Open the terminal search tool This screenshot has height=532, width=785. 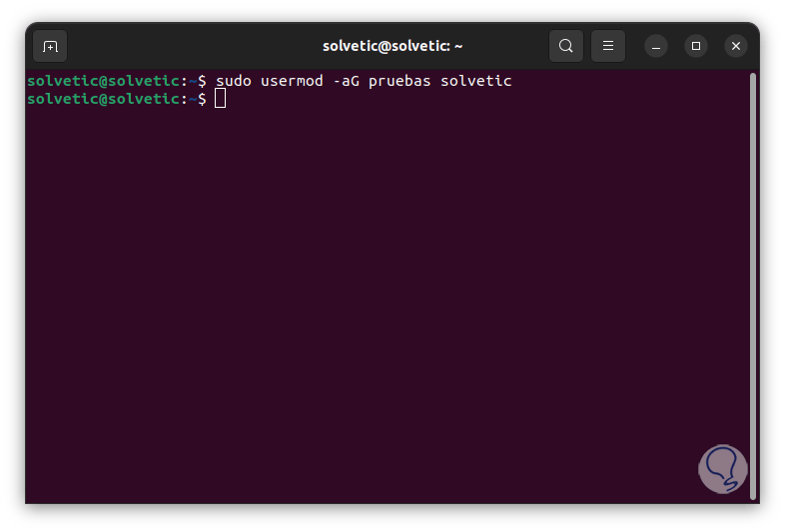pyautogui.click(x=565, y=46)
